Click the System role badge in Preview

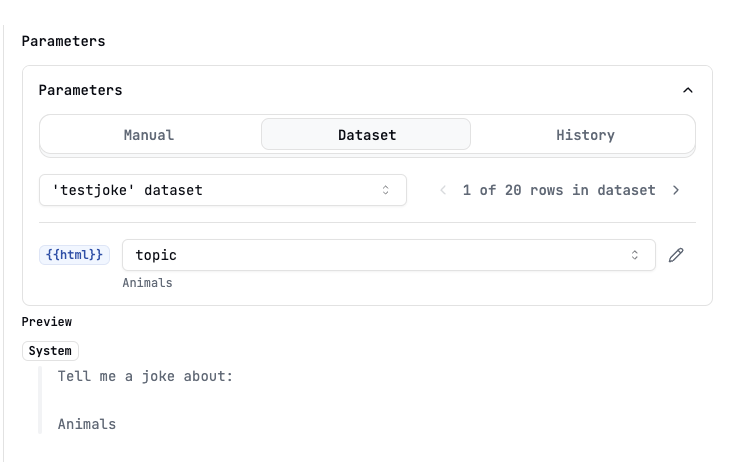pyautogui.click(x=50, y=351)
